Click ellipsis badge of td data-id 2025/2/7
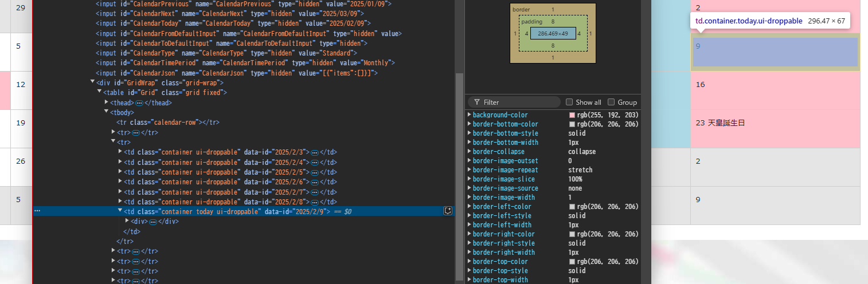 coord(314,192)
